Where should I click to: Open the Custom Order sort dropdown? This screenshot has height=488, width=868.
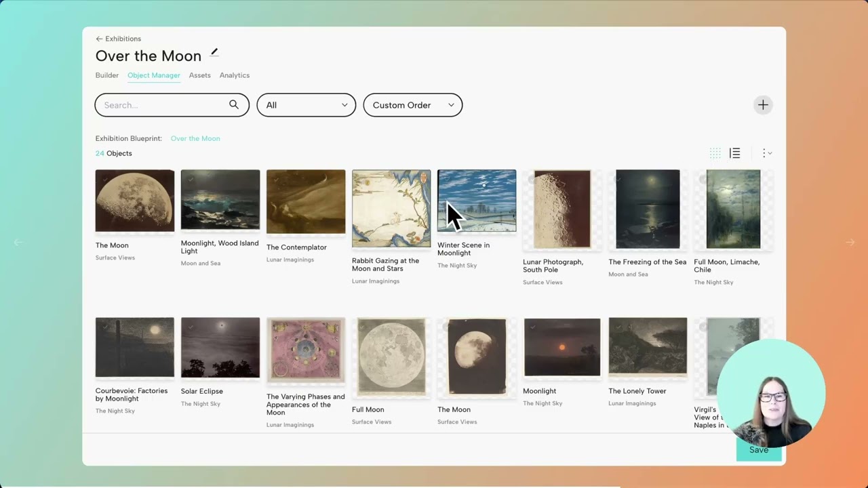(413, 105)
